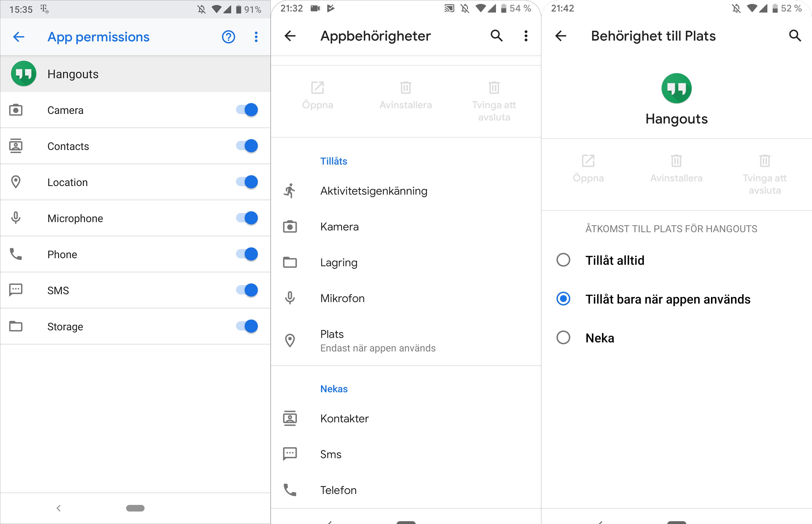Tap the Nekas section header
Screen dimensions: 812x524
334,388
